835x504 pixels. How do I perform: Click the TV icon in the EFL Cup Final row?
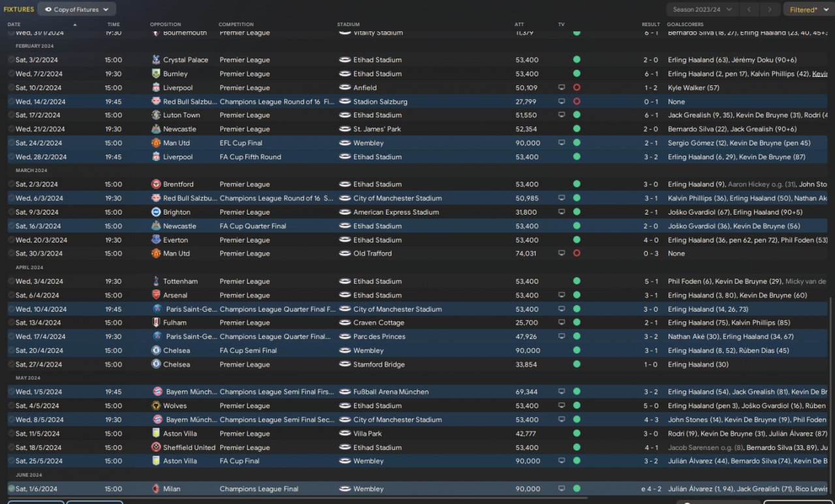[561, 143]
